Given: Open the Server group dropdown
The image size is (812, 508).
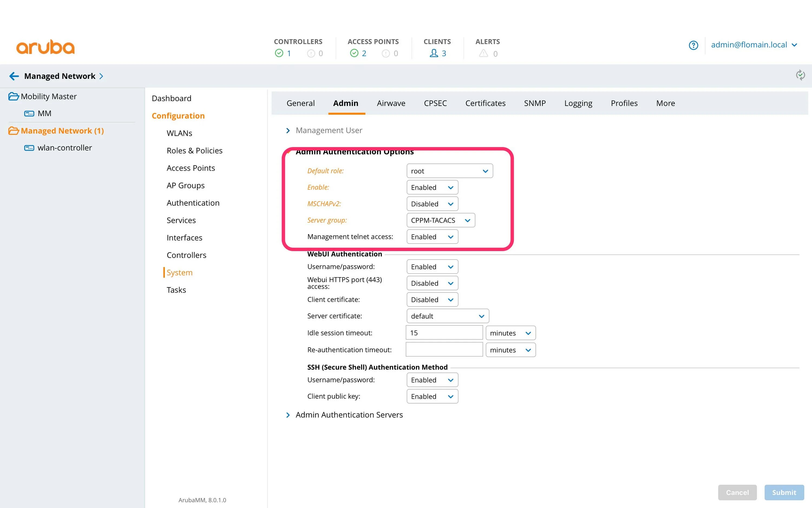Looking at the screenshot, I should [x=441, y=220].
